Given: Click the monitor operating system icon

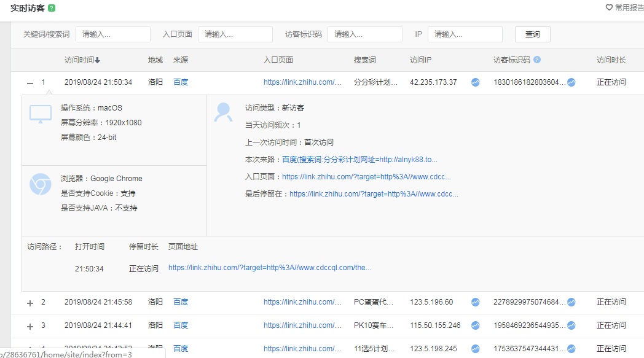Looking at the screenshot, I should point(41,114).
